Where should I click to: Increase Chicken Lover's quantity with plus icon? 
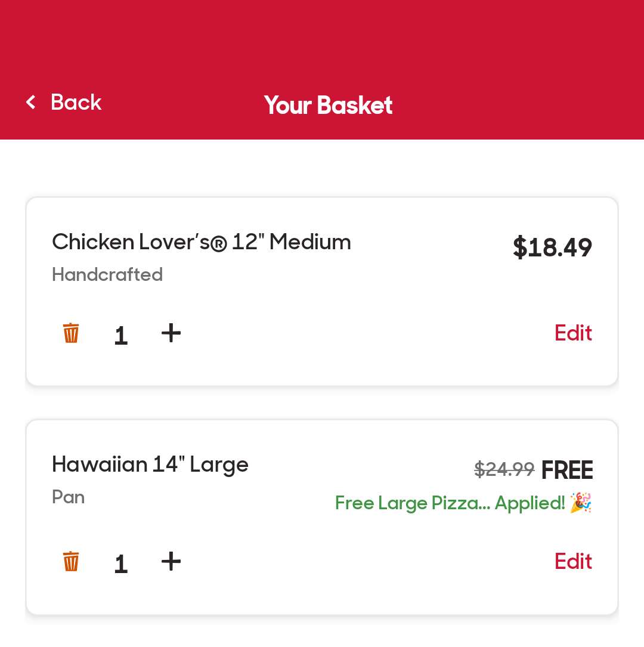point(171,333)
